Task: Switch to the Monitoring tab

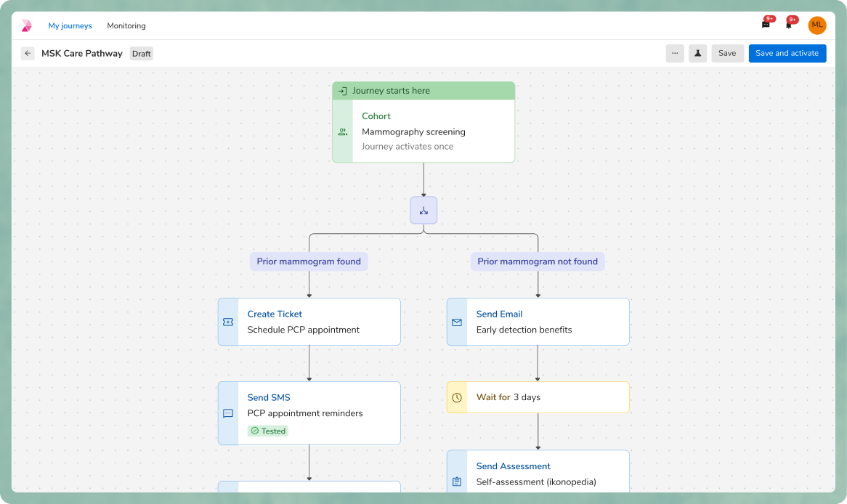Action: [126, 25]
